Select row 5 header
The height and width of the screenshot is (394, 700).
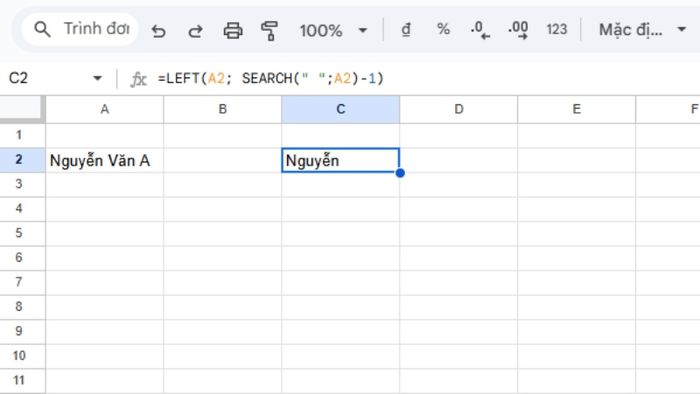(x=22, y=233)
